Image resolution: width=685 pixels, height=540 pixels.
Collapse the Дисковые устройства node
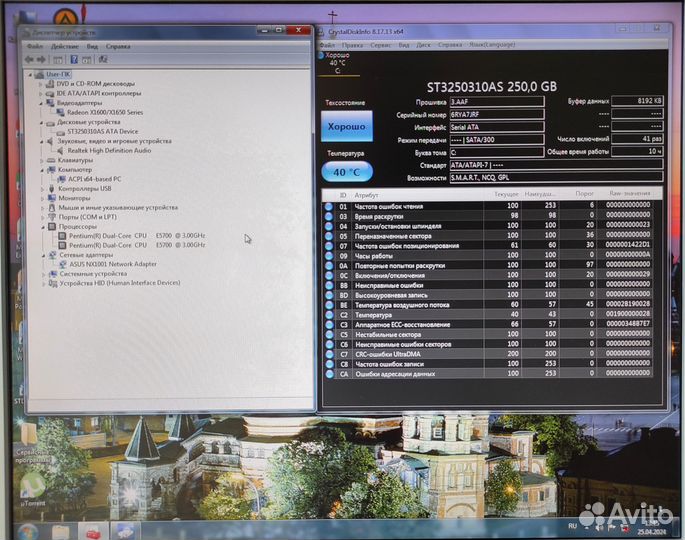click(42, 122)
